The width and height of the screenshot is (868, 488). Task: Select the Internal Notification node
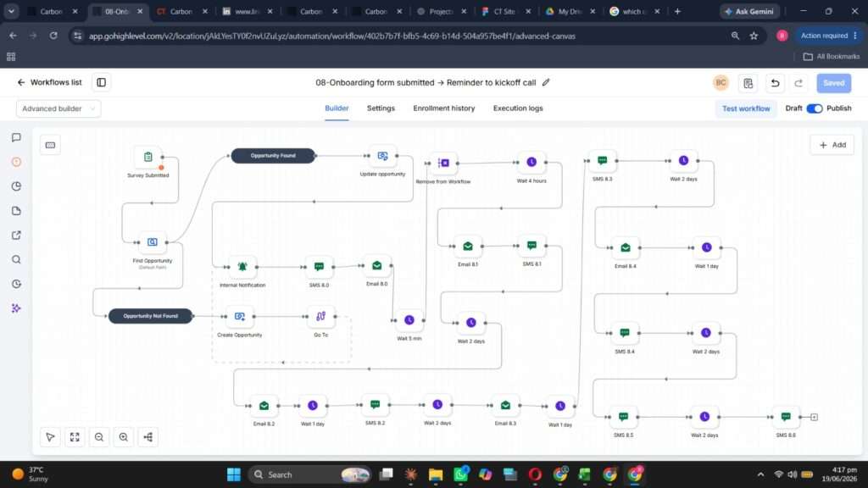[242, 267]
